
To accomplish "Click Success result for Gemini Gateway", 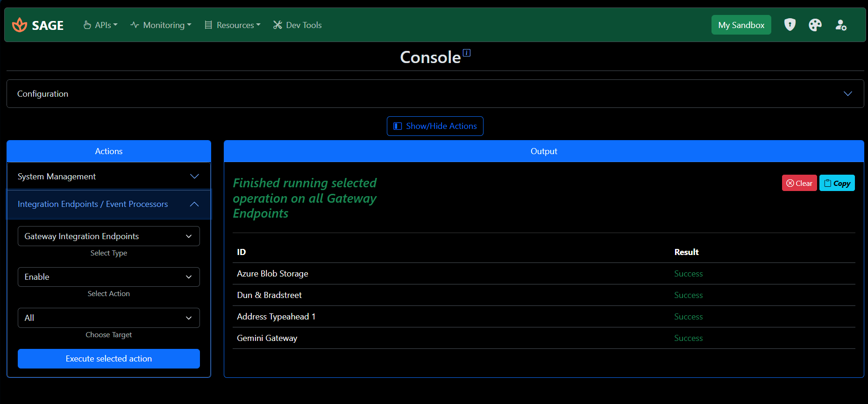I will tap(688, 338).
